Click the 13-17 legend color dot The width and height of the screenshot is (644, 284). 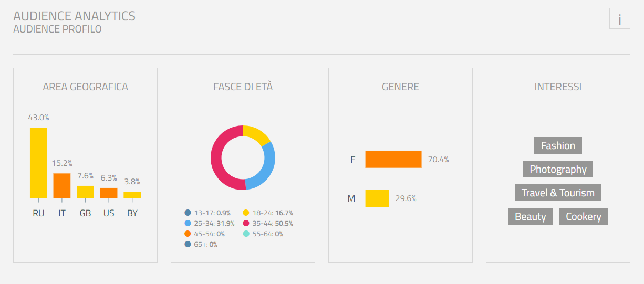pyautogui.click(x=188, y=213)
